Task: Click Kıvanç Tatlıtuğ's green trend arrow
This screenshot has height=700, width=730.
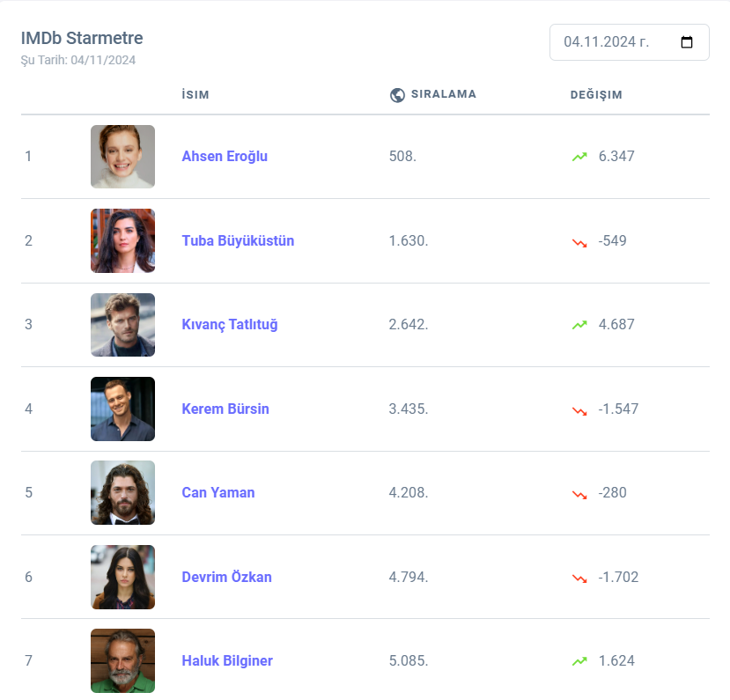Action: point(579,325)
